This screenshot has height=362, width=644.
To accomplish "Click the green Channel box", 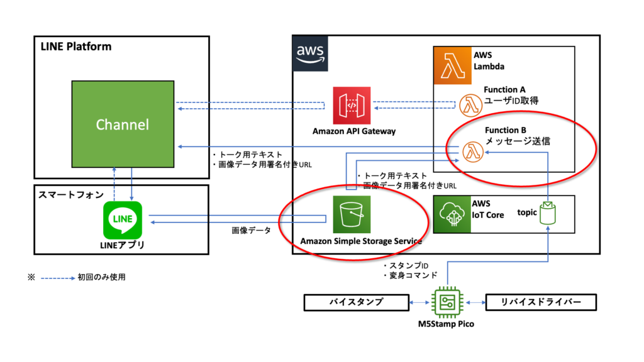I will (123, 124).
